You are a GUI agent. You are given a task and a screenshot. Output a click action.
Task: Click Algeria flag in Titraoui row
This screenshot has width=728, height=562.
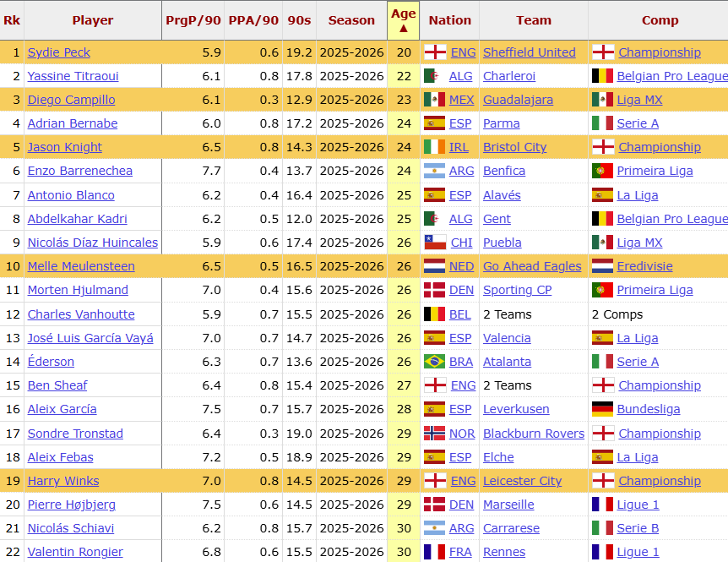[x=435, y=76]
